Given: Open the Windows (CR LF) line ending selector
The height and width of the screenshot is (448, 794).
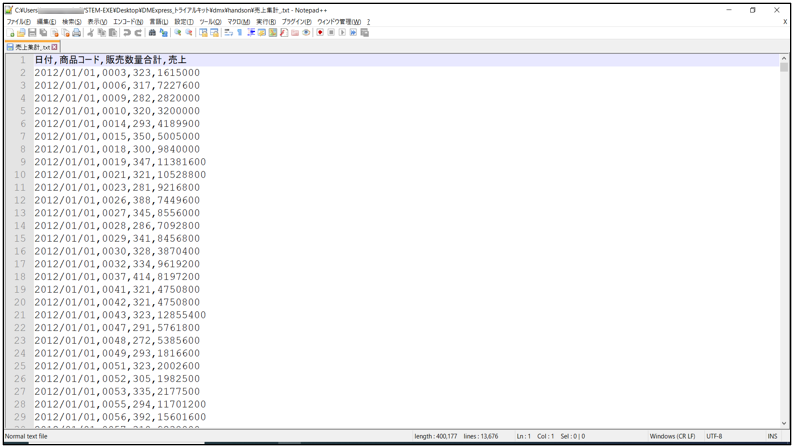Looking at the screenshot, I should coord(672,437).
